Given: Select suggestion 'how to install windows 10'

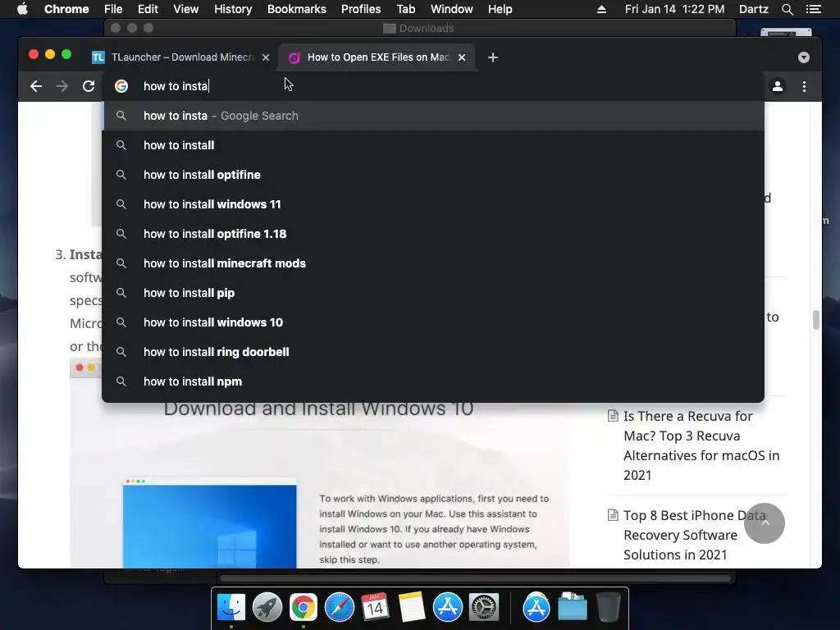Looking at the screenshot, I should (433, 322).
